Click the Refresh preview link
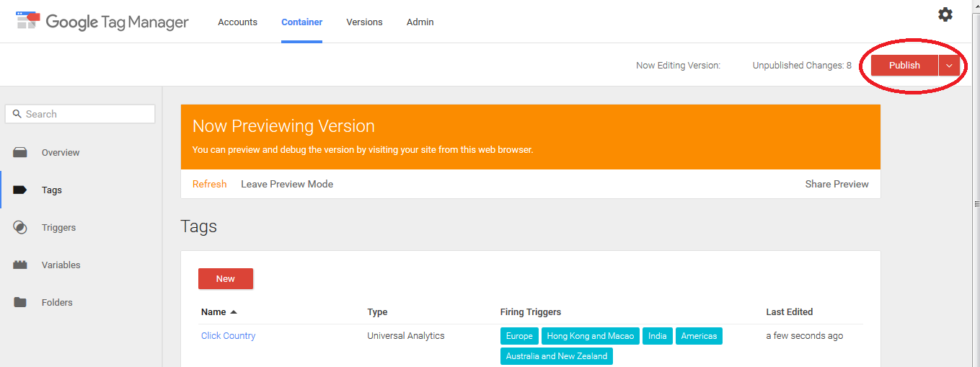 209,184
